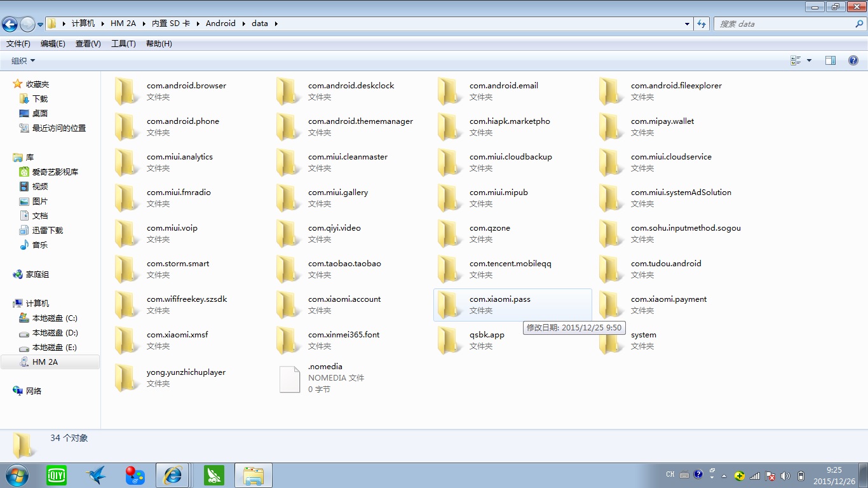Open the 帮助(H) menu
Viewport: 868px width, 488px height.
pyautogui.click(x=159, y=44)
